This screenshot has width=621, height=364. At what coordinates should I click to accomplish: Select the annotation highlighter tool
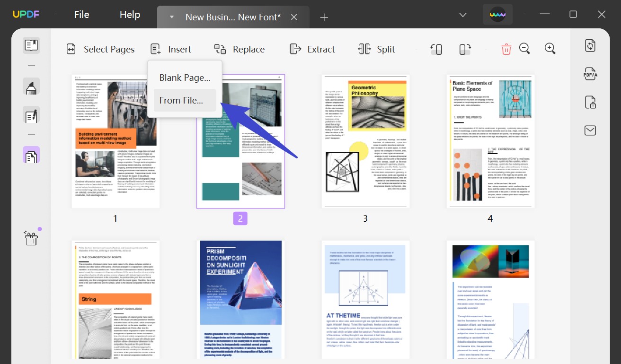(31, 87)
